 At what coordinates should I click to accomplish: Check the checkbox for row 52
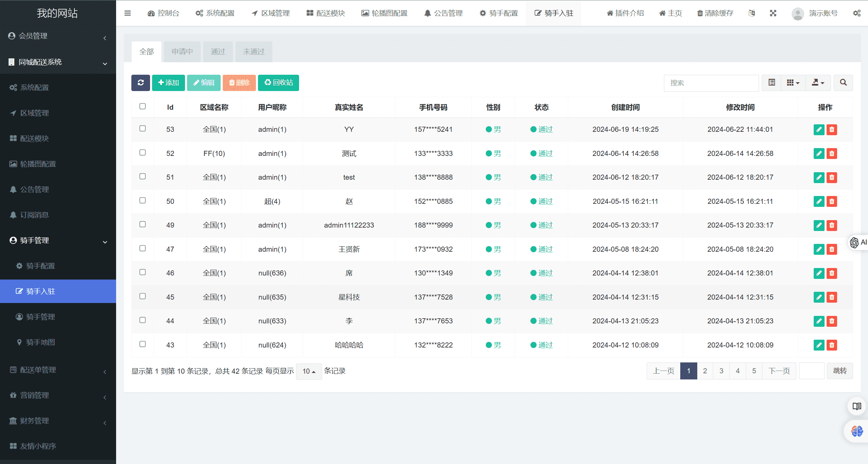pyautogui.click(x=143, y=153)
